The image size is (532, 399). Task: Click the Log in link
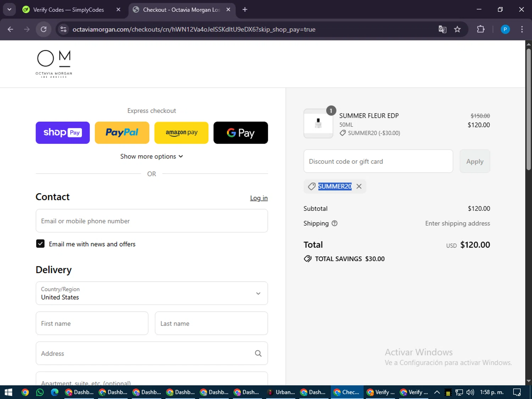pos(259,198)
